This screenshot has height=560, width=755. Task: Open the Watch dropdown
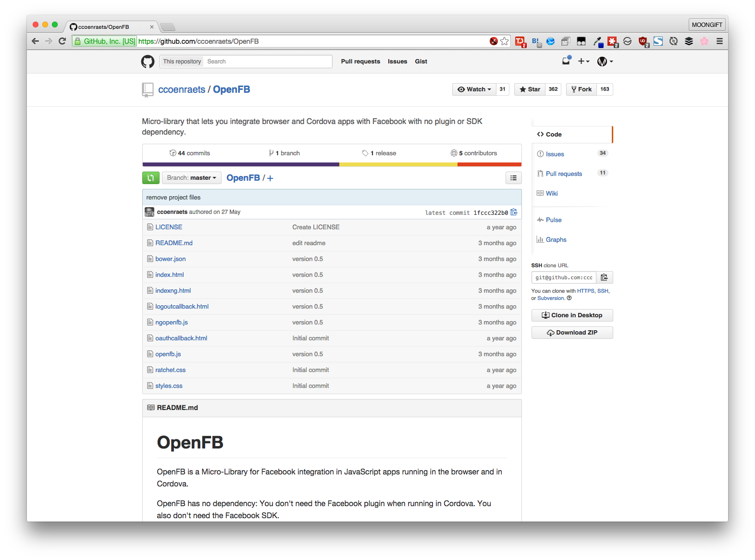[x=474, y=89]
